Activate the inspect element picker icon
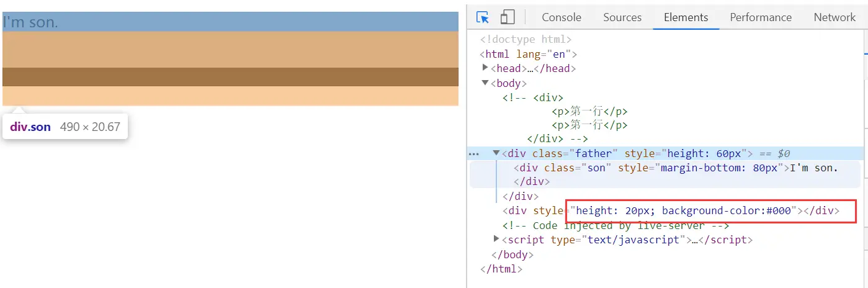 click(x=483, y=17)
